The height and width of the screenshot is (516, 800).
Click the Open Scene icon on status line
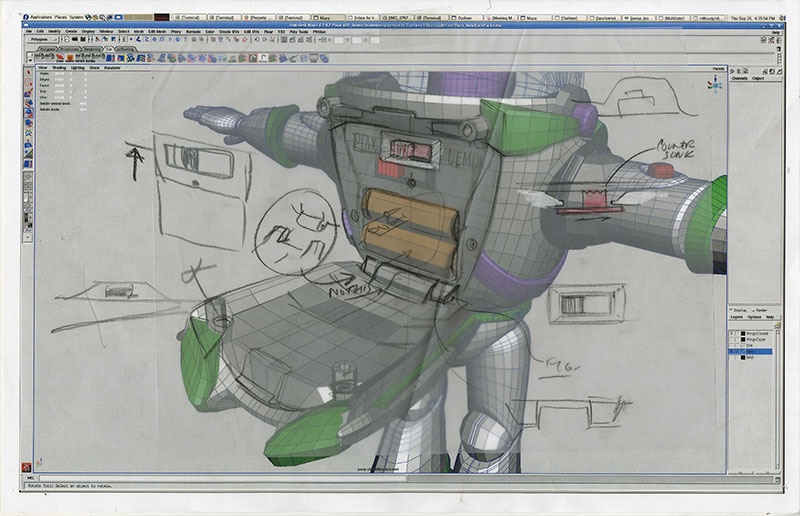74,39
